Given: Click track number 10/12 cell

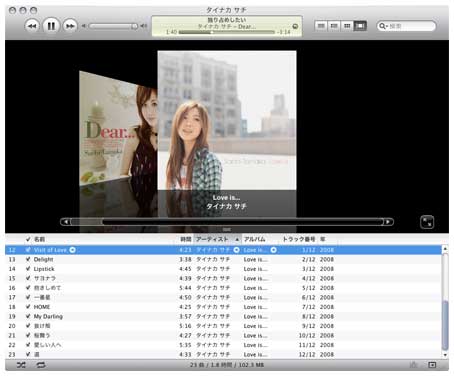Looking at the screenshot, I should pos(307,335).
